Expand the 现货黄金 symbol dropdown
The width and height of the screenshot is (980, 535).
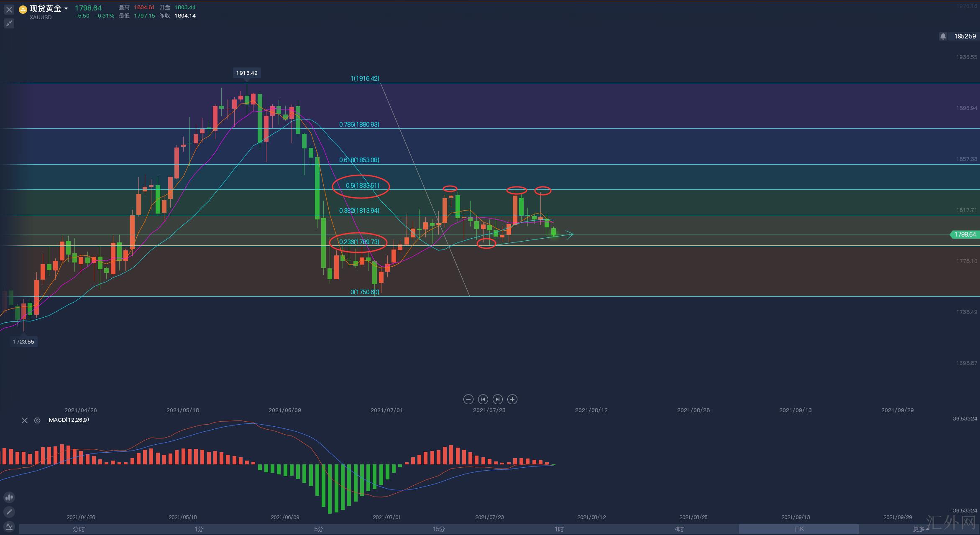pos(66,8)
